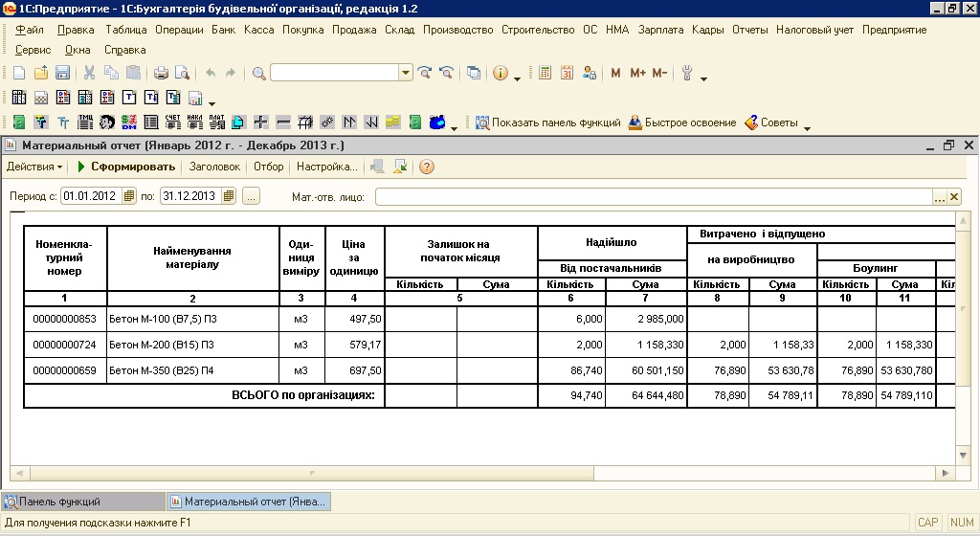Viewport: 980px width, 536px height.
Task: Open the Зарплата menu
Action: pos(660,30)
